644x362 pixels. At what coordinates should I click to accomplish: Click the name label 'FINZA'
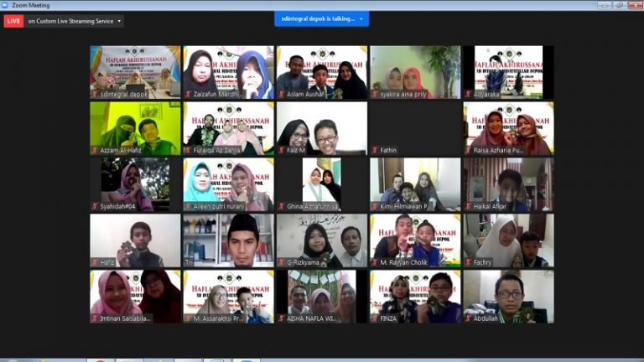[x=388, y=318]
